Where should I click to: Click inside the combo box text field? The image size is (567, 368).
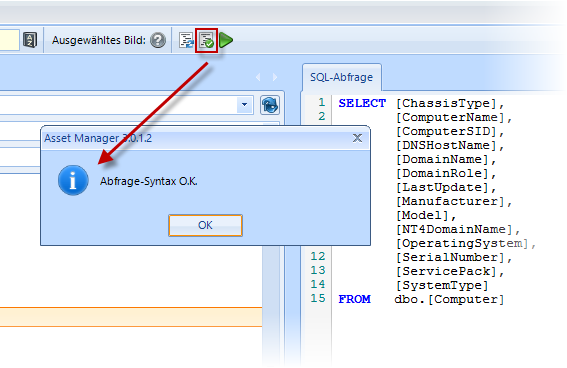(x=118, y=105)
